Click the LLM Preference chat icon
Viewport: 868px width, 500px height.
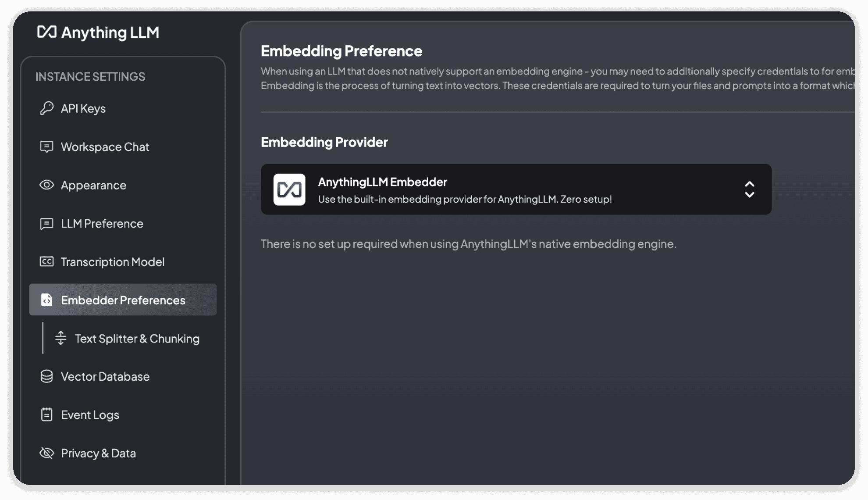click(x=46, y=224)
